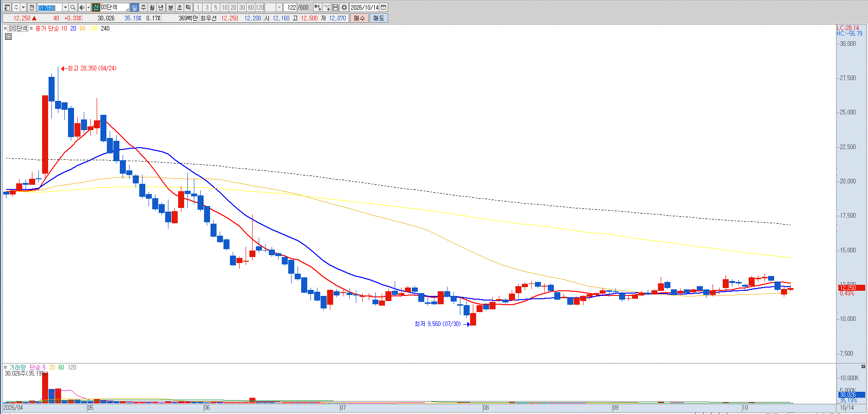This screenshot has width=868, height=414.
Task: Click the blue 20-day moving average label
Action: 73,28
